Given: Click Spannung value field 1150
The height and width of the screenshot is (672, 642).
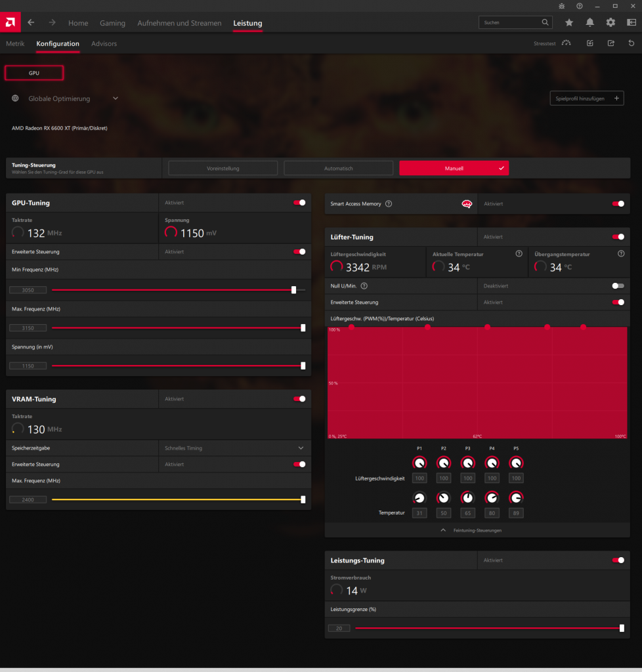Looking at the screenshot, I should click(x=28, y=366).
